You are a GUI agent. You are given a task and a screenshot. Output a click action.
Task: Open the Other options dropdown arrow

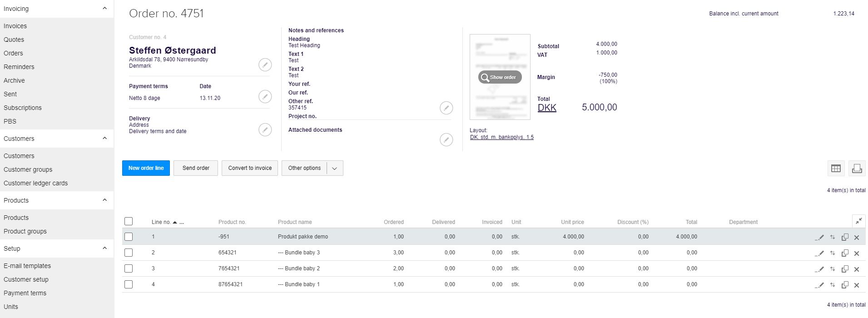click(x=334, y=168)
